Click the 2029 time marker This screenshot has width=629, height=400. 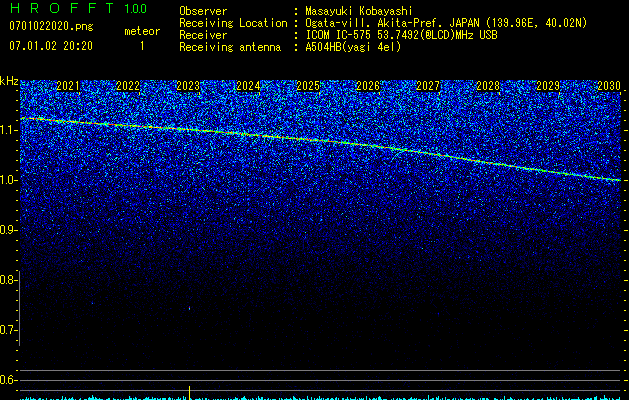point(548,86)
